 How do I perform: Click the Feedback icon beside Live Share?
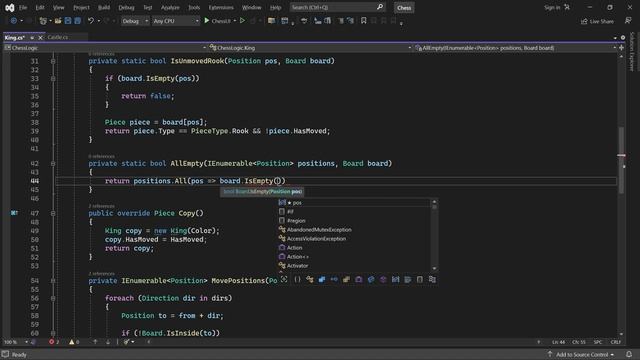[x=628, y=21]
